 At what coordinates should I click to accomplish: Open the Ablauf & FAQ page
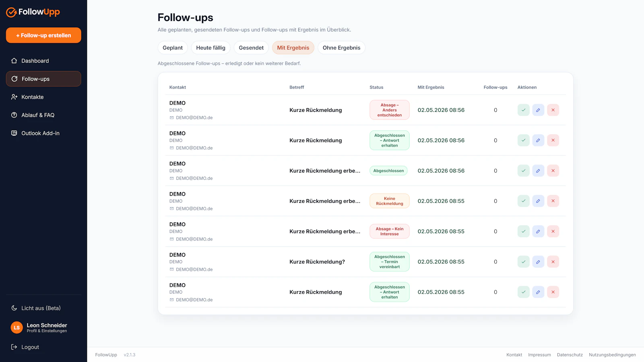[x=43, y=115]
